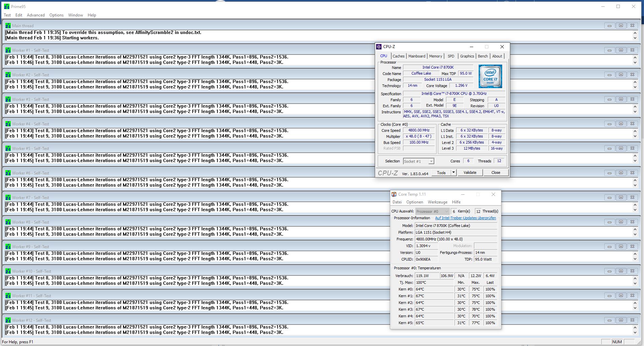This screenshot has height=346, width=644.
Task: Expand the Tools dropdown arrow in CPU-Z
Action: pos(453,172)
